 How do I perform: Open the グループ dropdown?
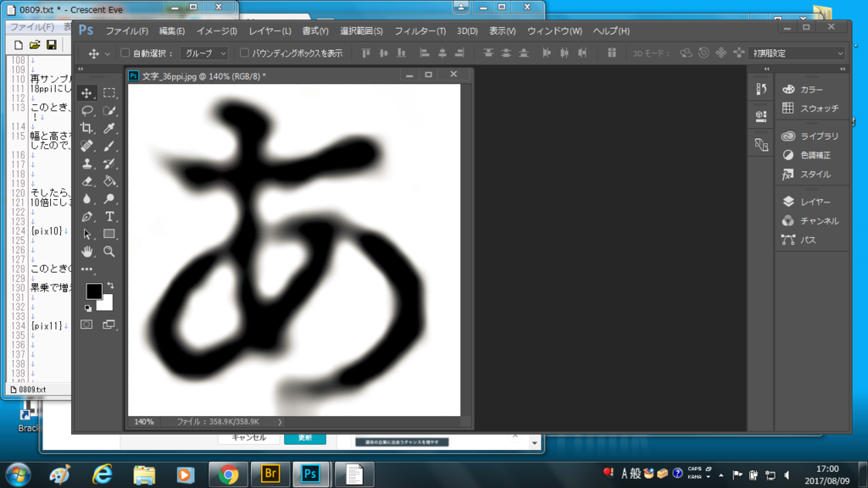[204, 53]
